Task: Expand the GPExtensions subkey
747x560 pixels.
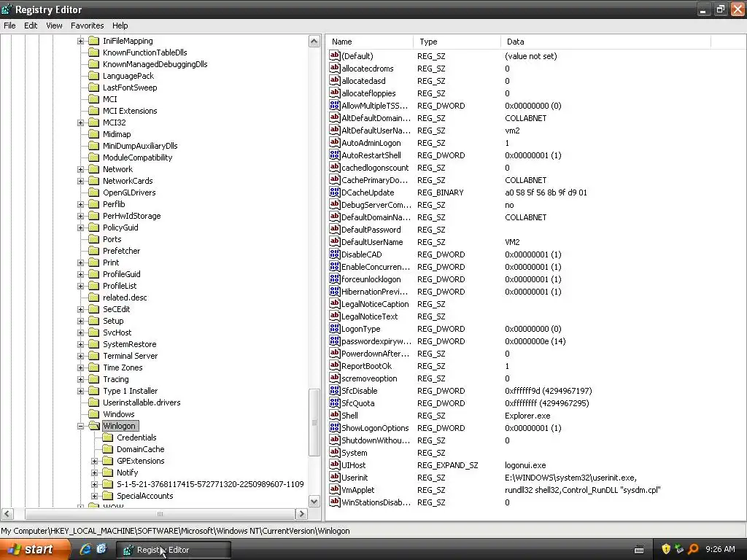Action: 94,461
